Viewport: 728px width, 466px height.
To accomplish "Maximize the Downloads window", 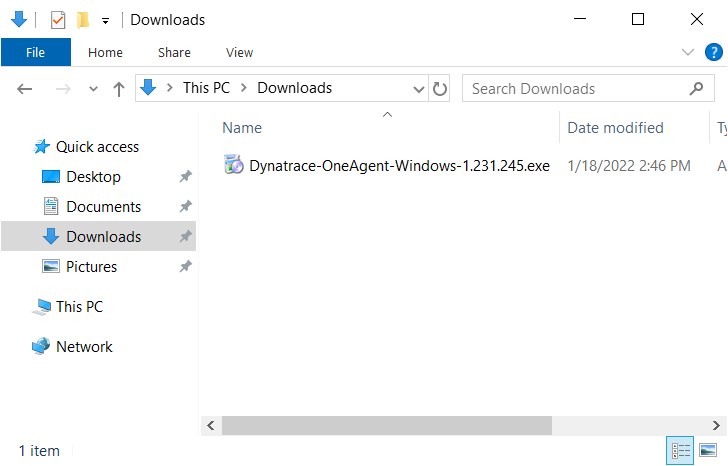I will tap(638, 19).
